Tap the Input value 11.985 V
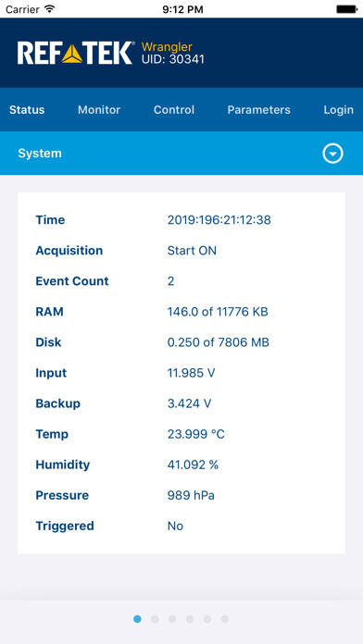363x644 pixels. [191, 373]
